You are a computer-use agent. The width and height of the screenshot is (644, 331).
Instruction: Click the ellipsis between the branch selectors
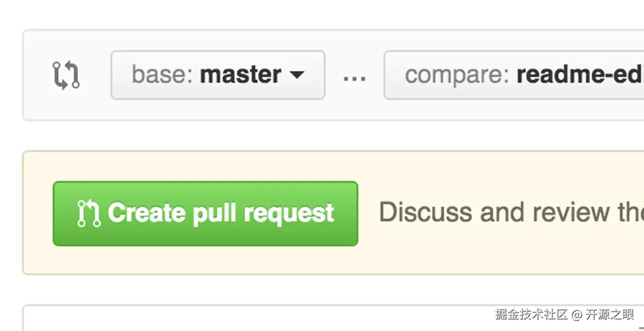pos(354,76)
